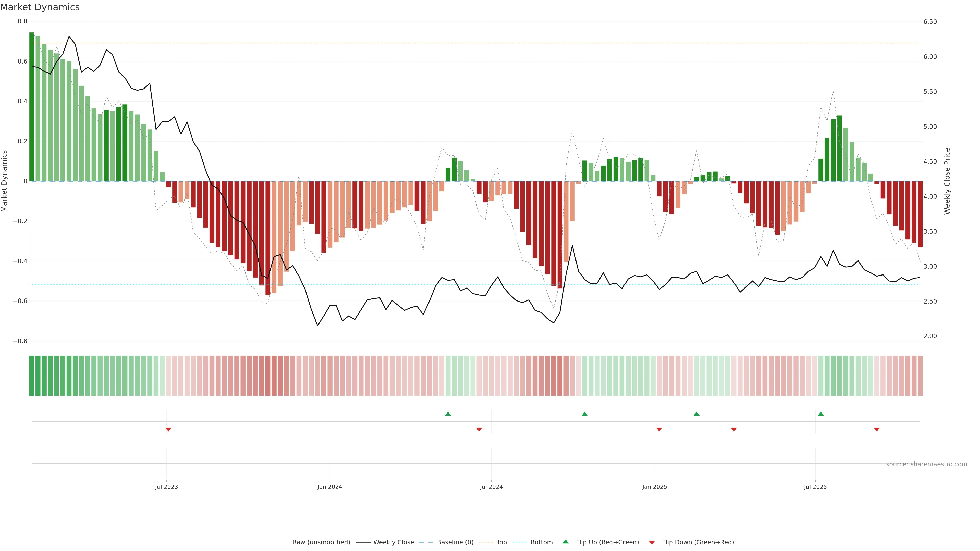The width and height of the screenshot is (980, 551).
Task: Click the green flip-up triangle after Jul 2025
Action: [820, 414]
